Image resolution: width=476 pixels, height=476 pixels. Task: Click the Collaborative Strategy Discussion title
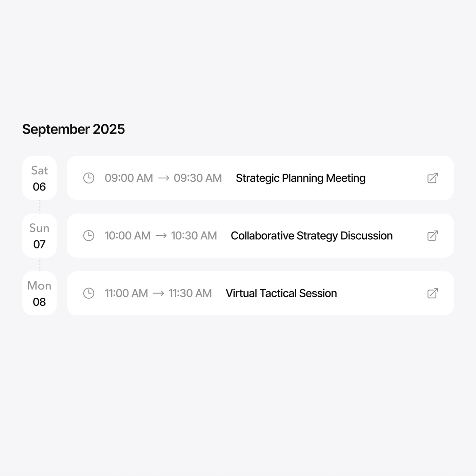(x=312, y=236)
